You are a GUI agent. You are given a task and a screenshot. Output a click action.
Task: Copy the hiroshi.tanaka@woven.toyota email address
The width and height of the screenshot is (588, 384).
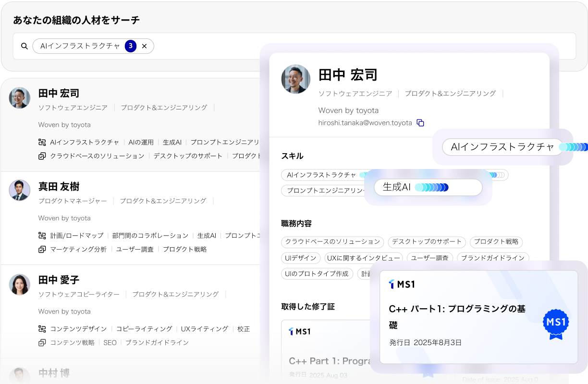pos(420,123)
